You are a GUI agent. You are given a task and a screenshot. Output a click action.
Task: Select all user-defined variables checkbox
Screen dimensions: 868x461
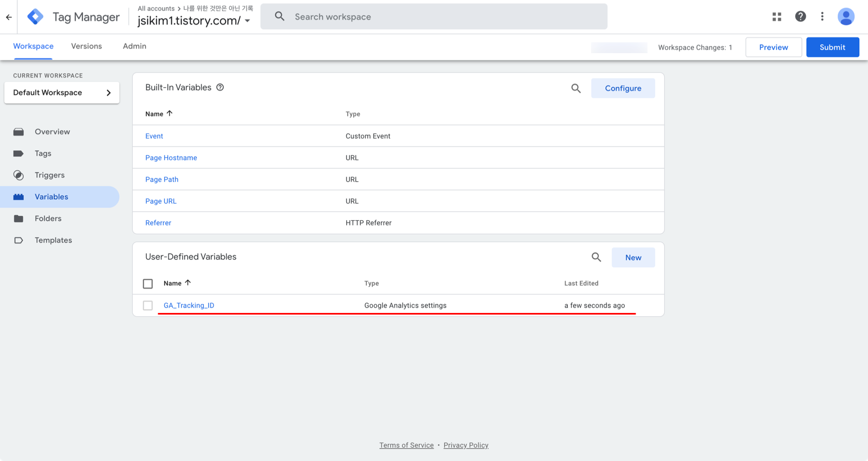(x=148, y=284)
